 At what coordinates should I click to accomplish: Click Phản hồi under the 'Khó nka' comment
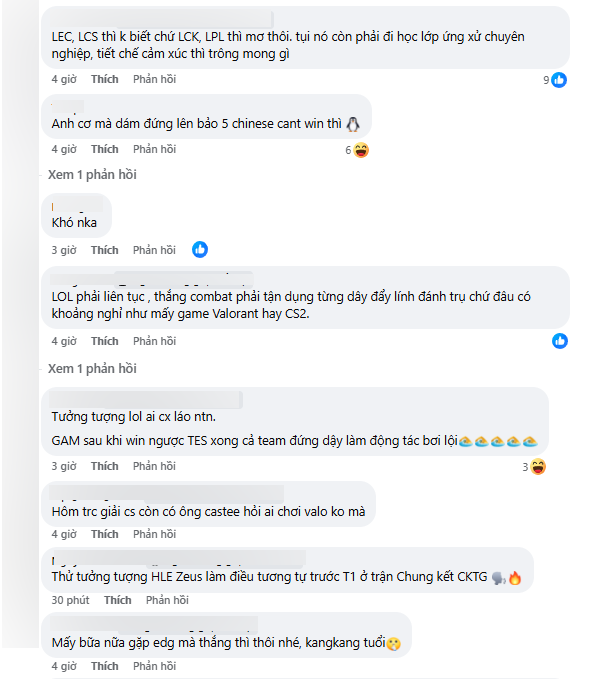(x=154, y=250)
